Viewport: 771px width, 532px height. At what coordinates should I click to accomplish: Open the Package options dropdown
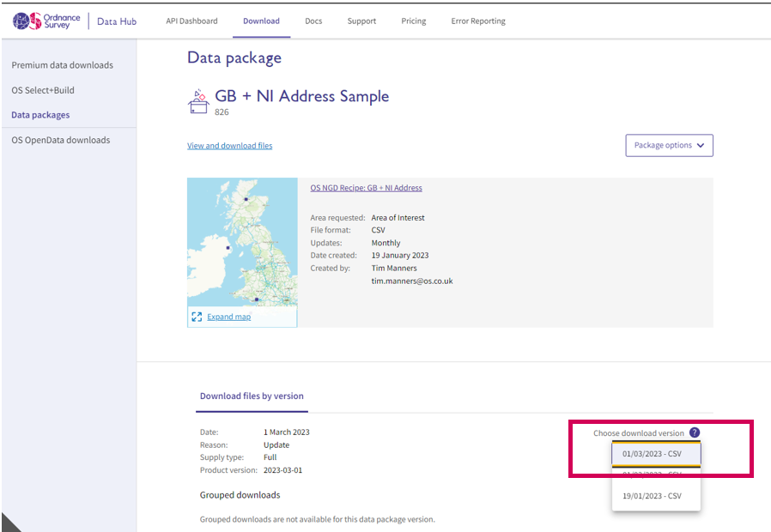pyautogui.click(x=669, y=146)
